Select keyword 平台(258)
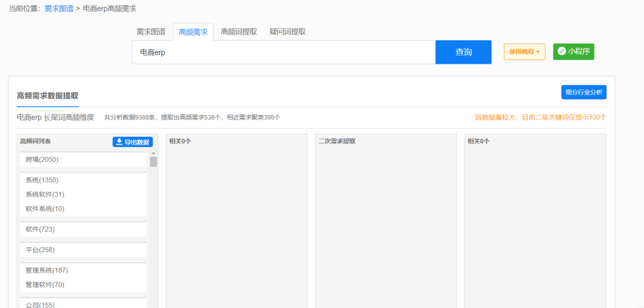Screen dimensions: 644x308 pyautogui.click(x=83, y=250)
